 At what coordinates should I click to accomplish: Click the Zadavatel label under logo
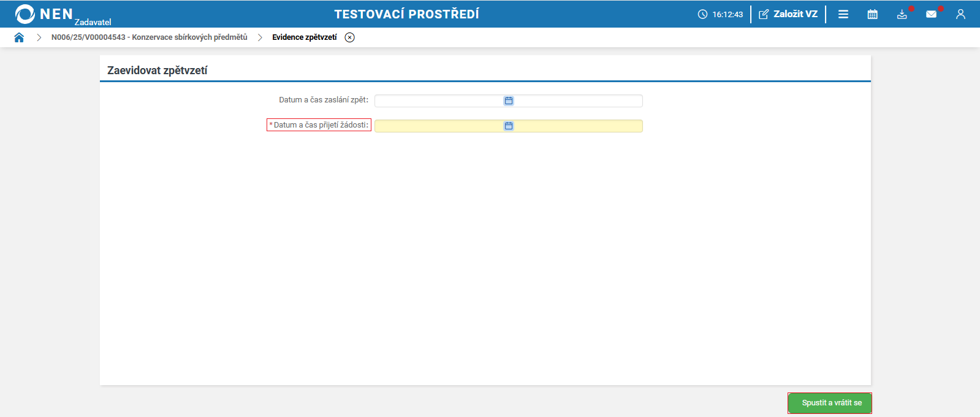93,22
